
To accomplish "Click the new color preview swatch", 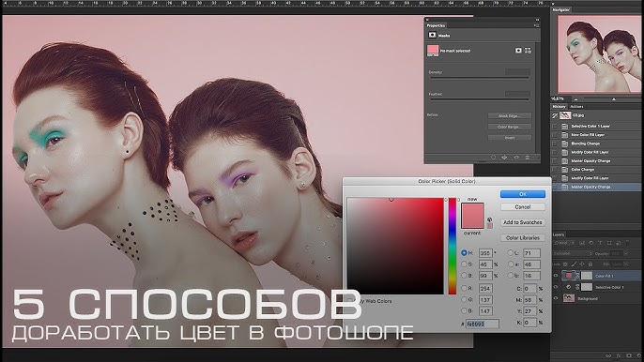I will tap(472, 209).
